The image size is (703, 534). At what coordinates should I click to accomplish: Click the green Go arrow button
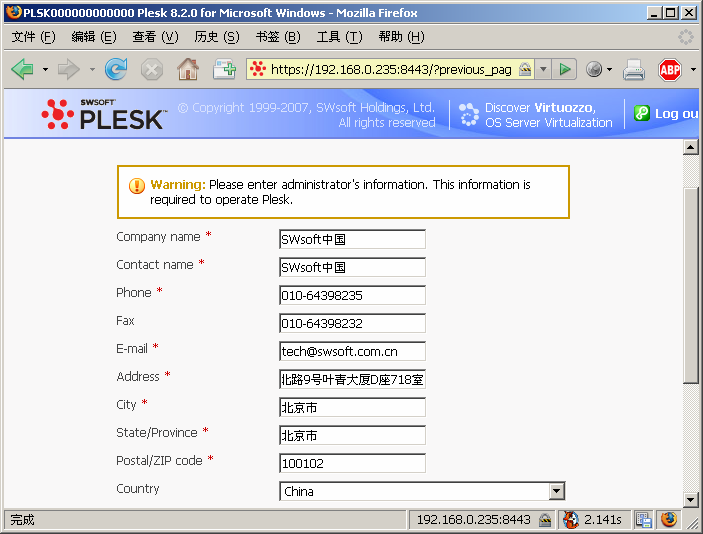click(x=564, y=69)
